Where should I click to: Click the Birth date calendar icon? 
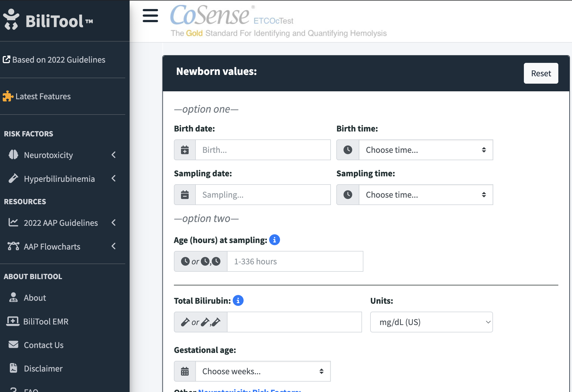pos(185,150)
